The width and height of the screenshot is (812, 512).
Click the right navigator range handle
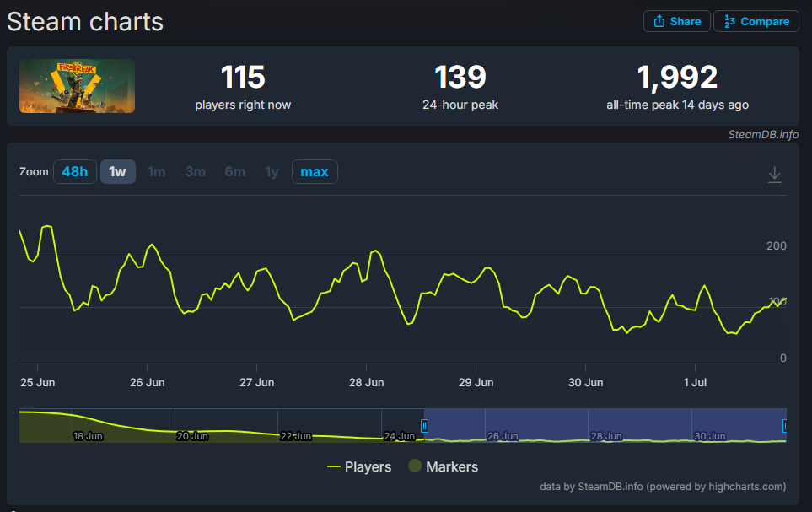785,426
